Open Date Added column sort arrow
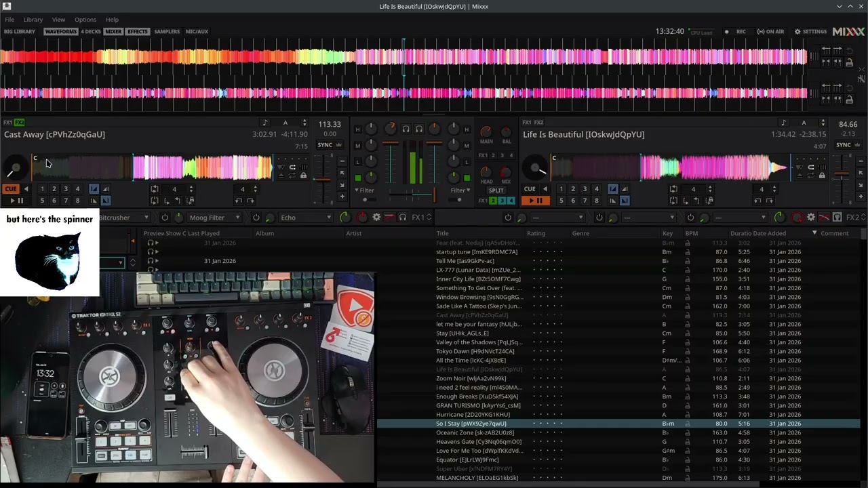This screenshot has height=488, width=868. pyautogui.click(x=814, y=233)
